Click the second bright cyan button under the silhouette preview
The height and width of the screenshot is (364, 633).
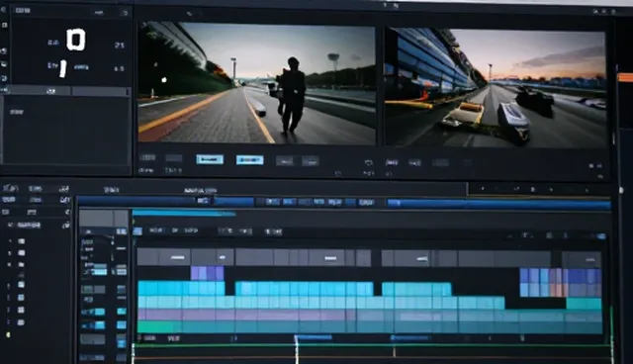tap(249, 160)
